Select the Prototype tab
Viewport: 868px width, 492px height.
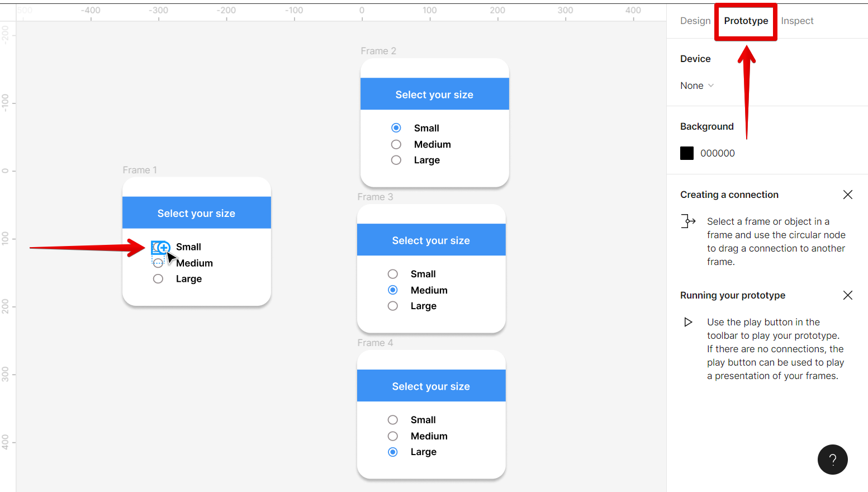[x=746, y=21]
